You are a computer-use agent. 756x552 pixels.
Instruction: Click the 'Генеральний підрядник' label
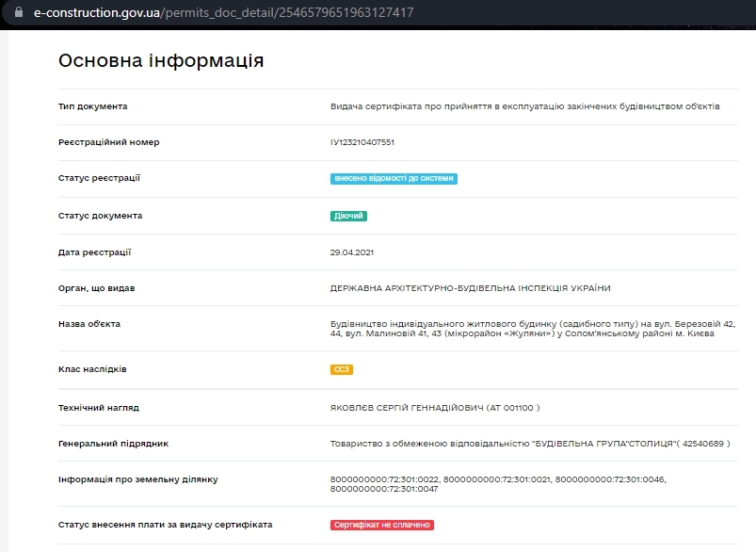coord(113,444)
